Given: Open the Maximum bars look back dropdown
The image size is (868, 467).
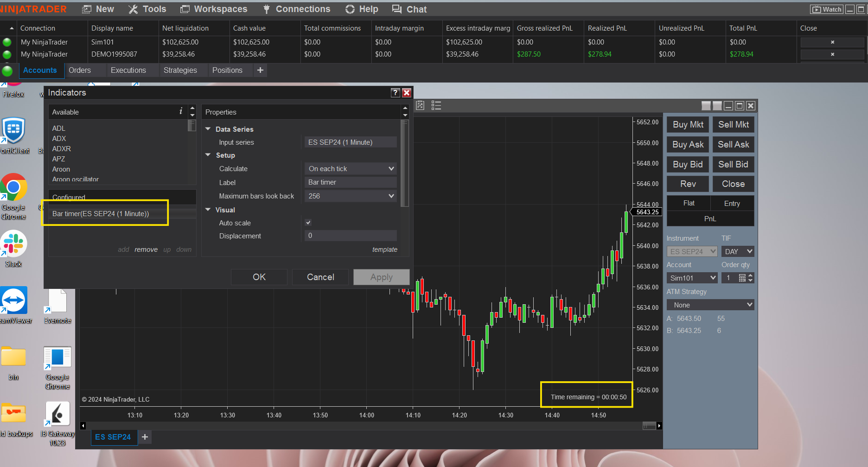Looking at the screenshot, I should (x=351, y=196).
